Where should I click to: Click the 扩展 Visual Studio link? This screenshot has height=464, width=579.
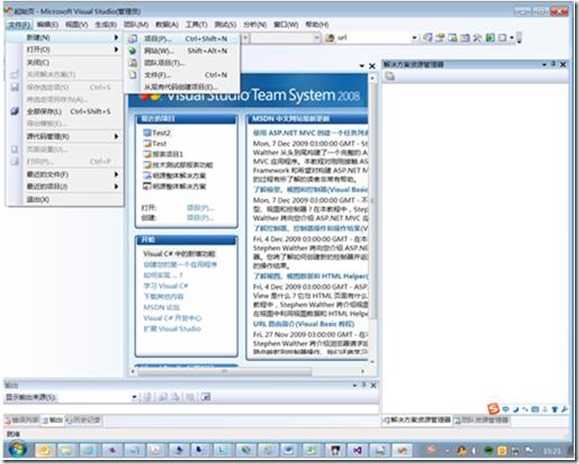[x=172, y=329]
